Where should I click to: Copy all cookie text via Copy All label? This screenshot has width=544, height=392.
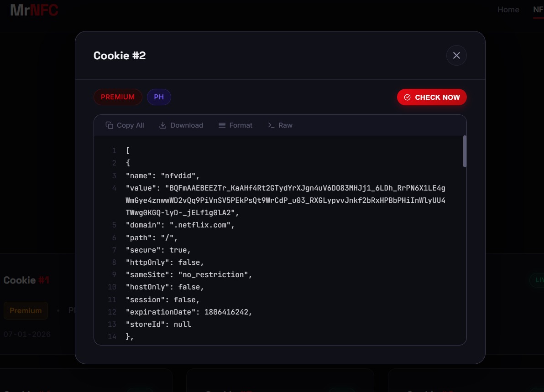[131, 125]
